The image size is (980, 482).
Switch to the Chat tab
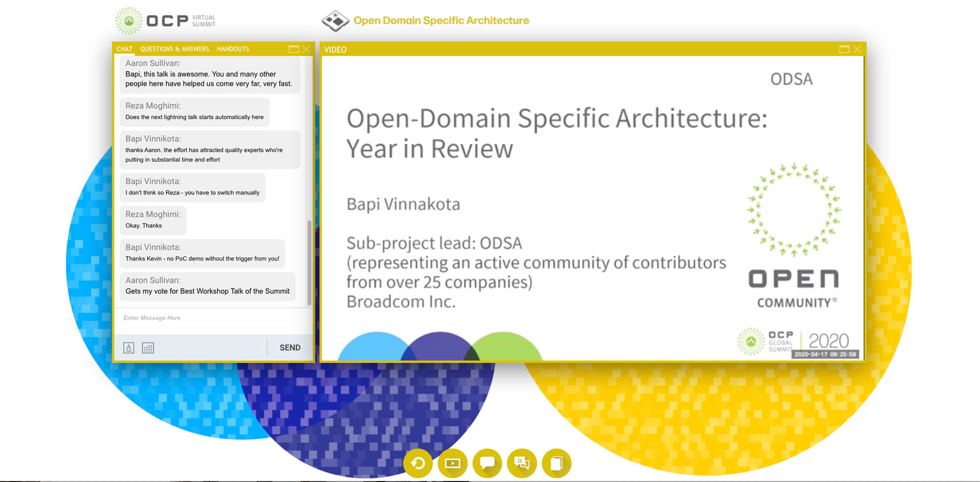pyautogui.click(x=124, y=49)
